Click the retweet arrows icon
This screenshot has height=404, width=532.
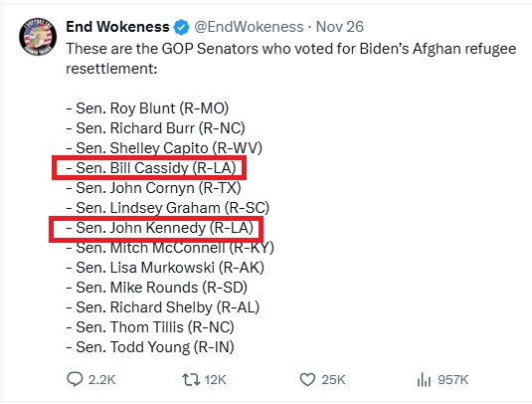click(x=191, y=379)
